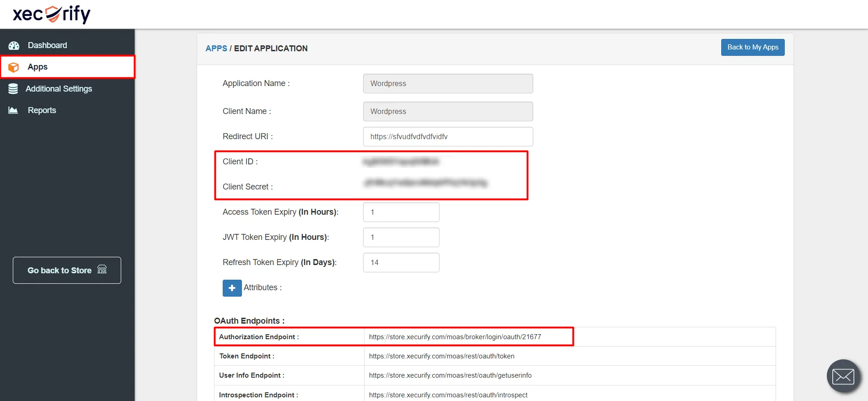This screenshot has height=401, width=868.
Task: Click the store icon in Go back to Store
Action: click(102, 269)
